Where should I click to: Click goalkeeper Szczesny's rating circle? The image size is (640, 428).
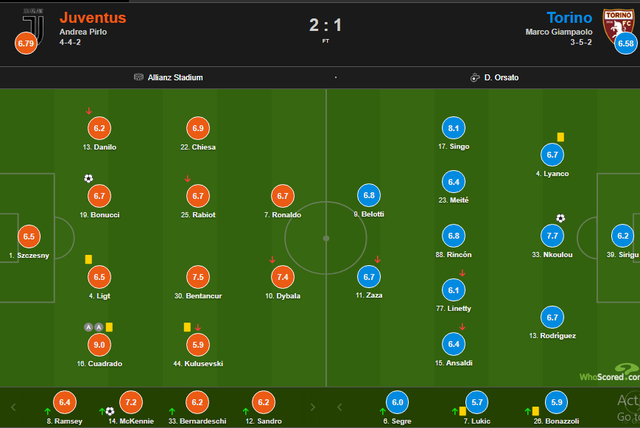[x=29, y=237]
